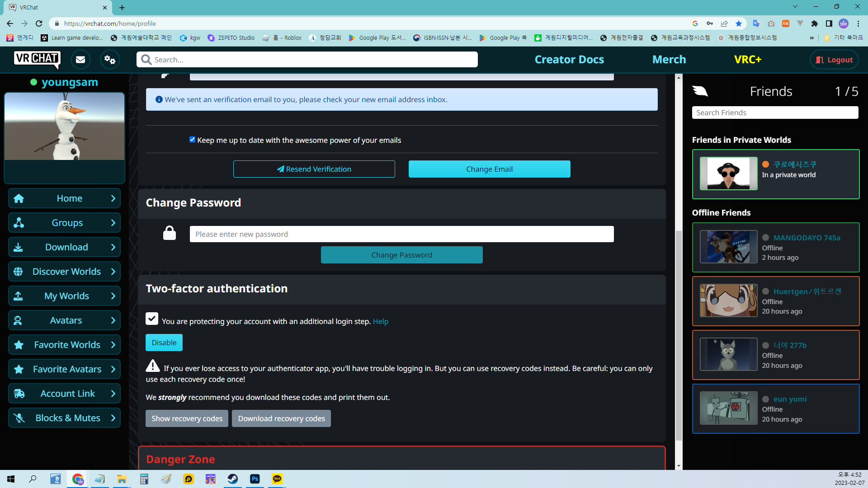The height and width of the screenshot is (488, 868).
Task: Disable two-factor authentication
Action: pyautogui.click(x=164, y=343)
